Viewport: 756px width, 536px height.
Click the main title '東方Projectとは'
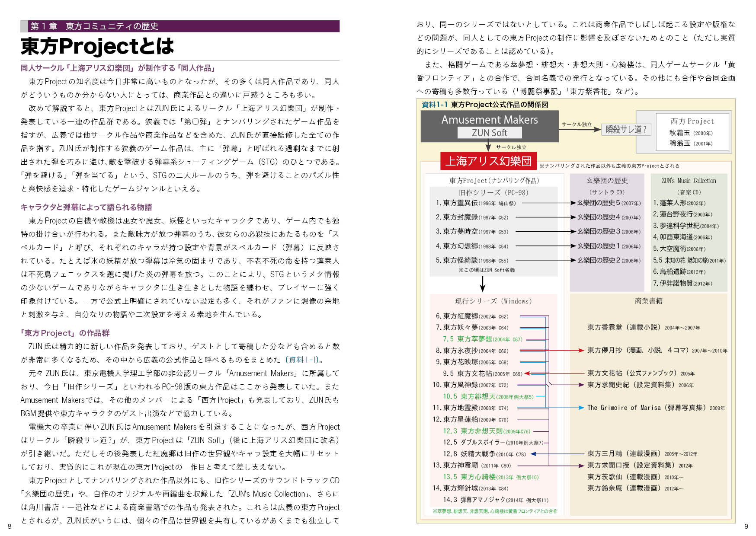click(x=97, y=47)
